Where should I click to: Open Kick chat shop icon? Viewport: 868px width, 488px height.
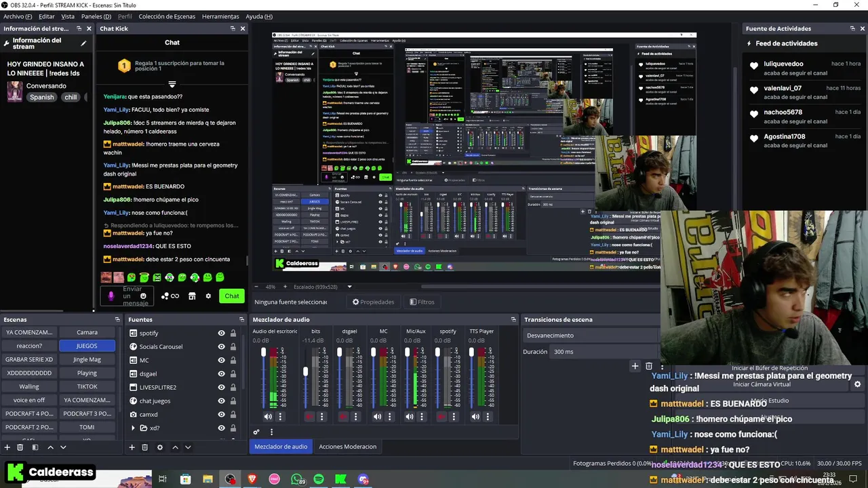coord(192,296)
